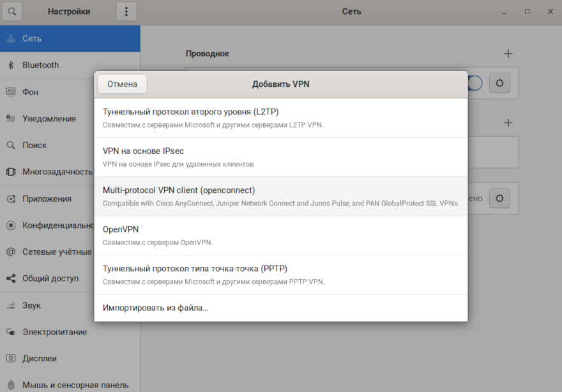
Task: Click the share icon for Общий доступ
Action: (x=10, y=278)
